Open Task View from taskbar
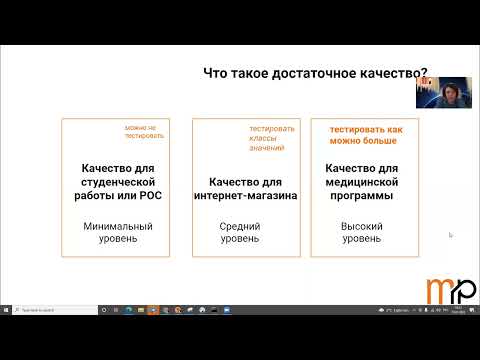480x360 pixels. pyautogui.click(x=116, y=310)
